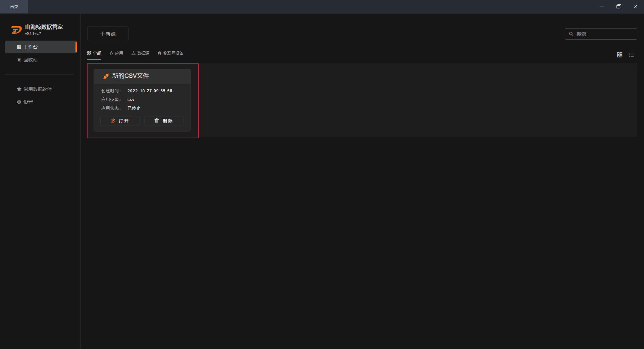Select 工作台 workbench in sidebar
The height and width of the screenshot is (349, 644).
click(x=41, y=47)
